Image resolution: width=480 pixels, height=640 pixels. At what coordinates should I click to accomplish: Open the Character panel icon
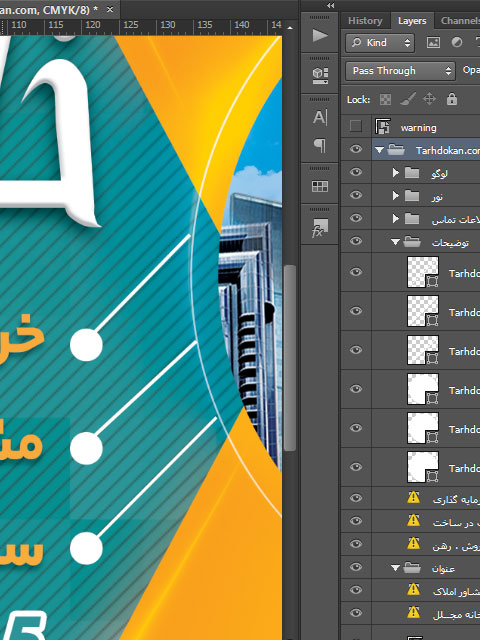tap(320, 118)
